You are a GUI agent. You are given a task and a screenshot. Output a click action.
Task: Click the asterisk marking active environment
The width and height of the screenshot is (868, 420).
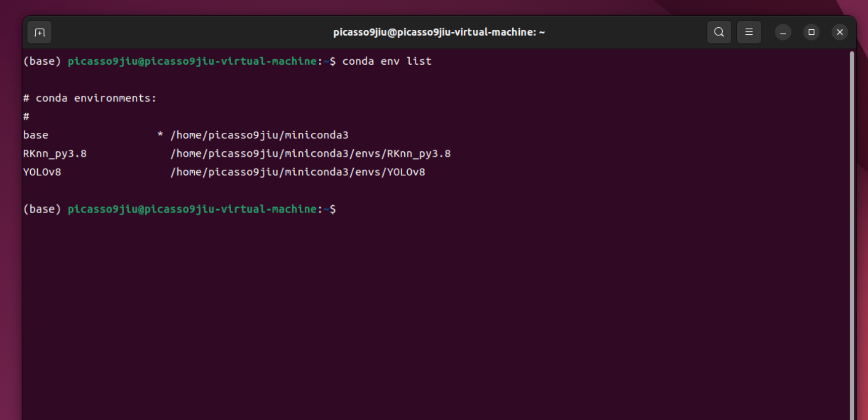click(160, 134)
